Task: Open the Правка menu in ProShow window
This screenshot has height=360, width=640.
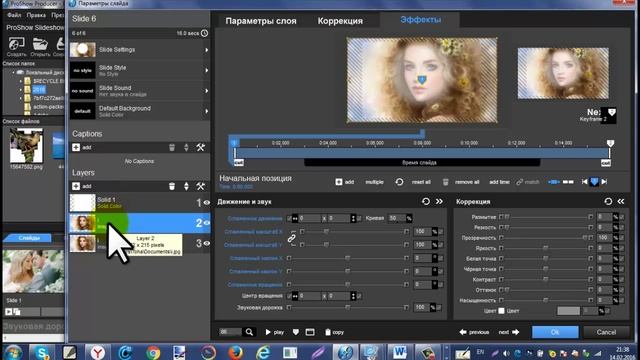Action: pos(36,15)
